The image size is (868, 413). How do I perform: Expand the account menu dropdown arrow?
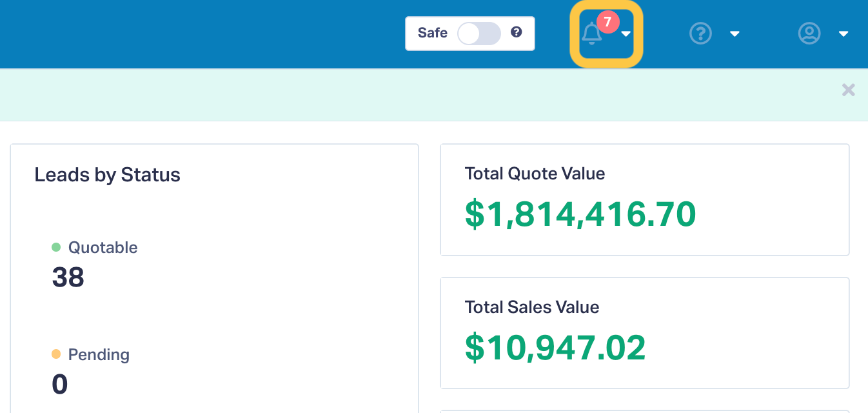click(843, 34)
